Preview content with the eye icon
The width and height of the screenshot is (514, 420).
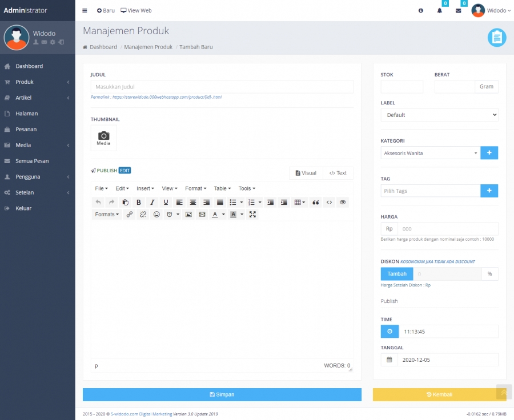[343, 202]
